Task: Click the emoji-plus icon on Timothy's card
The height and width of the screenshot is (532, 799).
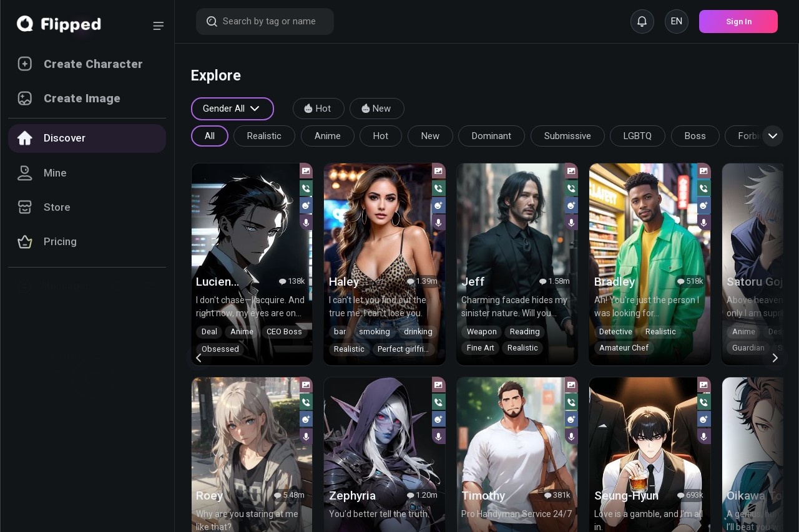Action: [571, 419]
